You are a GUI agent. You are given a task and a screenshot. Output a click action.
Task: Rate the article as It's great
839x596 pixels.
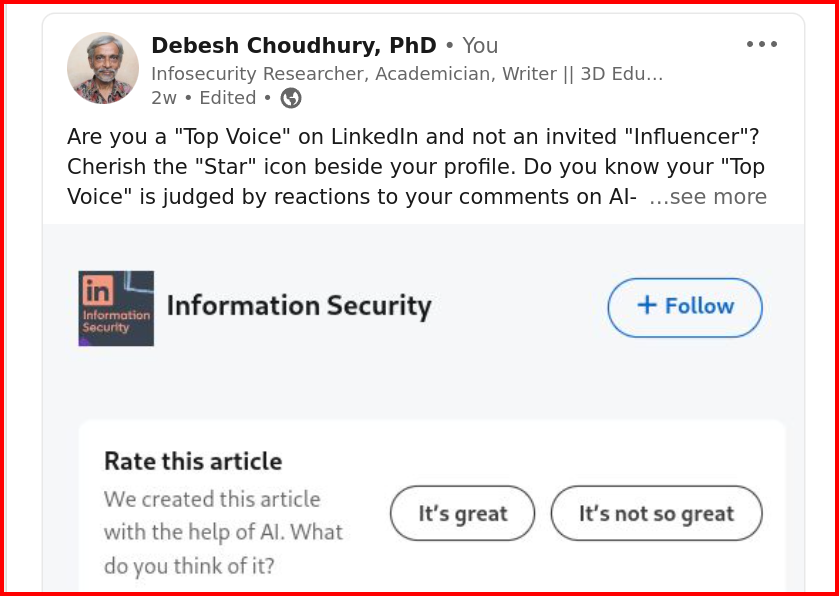pos(462,514)
